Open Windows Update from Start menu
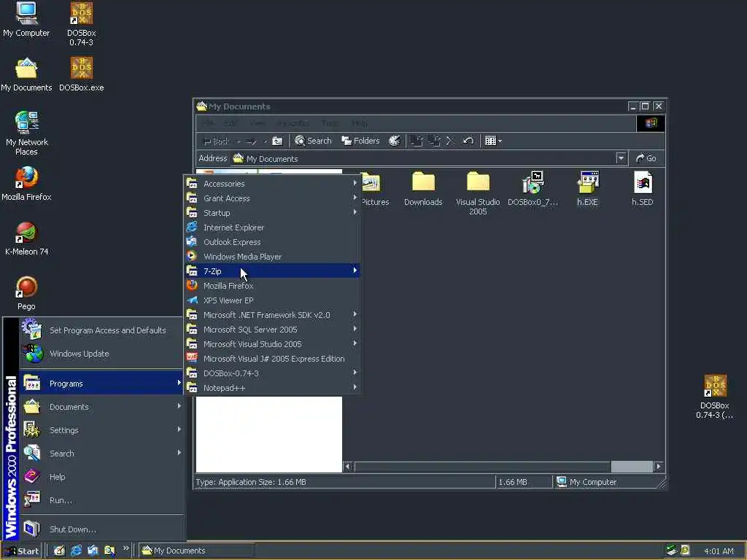Viewport: 747px width, 560px height. [101, 354]
